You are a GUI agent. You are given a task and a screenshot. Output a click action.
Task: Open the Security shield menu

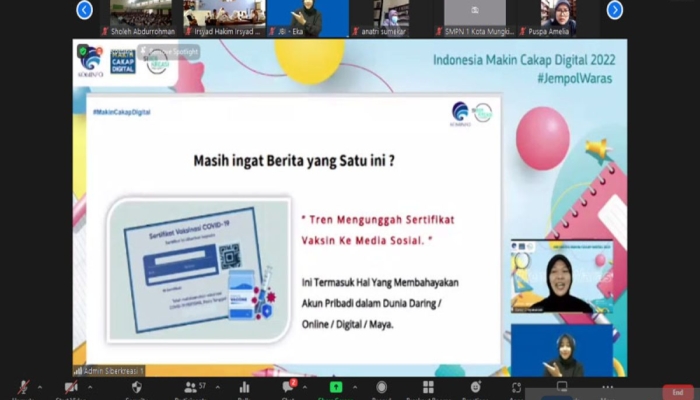[137, 387]
